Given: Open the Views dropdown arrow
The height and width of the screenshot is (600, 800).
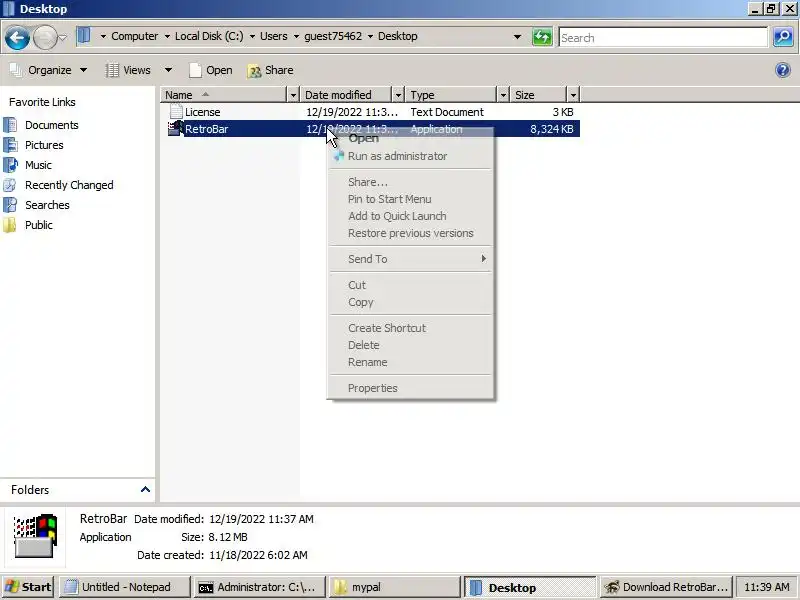Looking at the screenshot, I should 168,70.
